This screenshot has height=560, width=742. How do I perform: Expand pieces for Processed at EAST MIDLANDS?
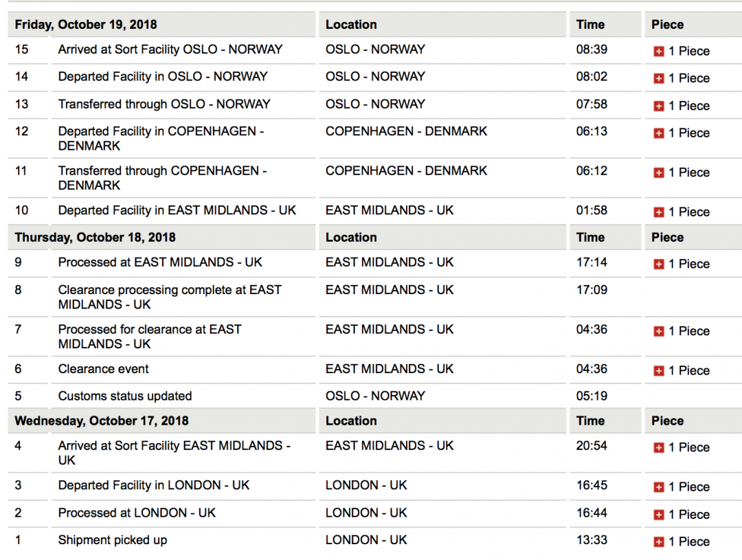658,265
